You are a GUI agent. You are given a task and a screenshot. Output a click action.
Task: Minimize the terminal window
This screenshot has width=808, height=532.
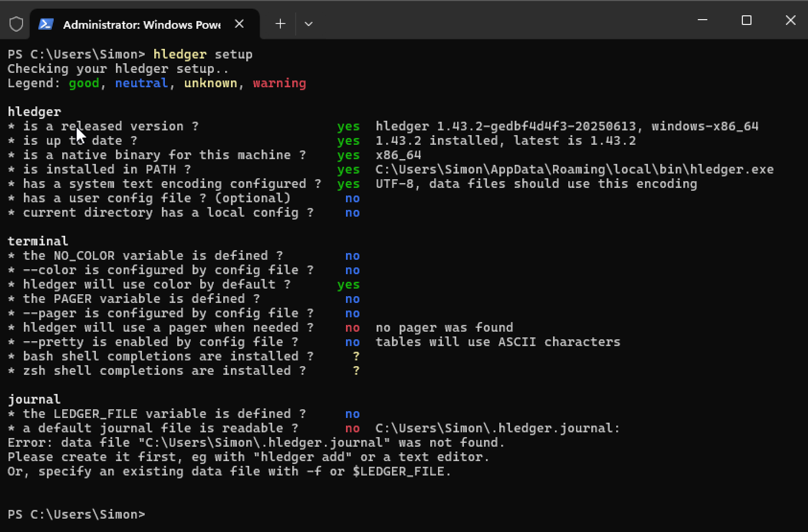point(703,20)
